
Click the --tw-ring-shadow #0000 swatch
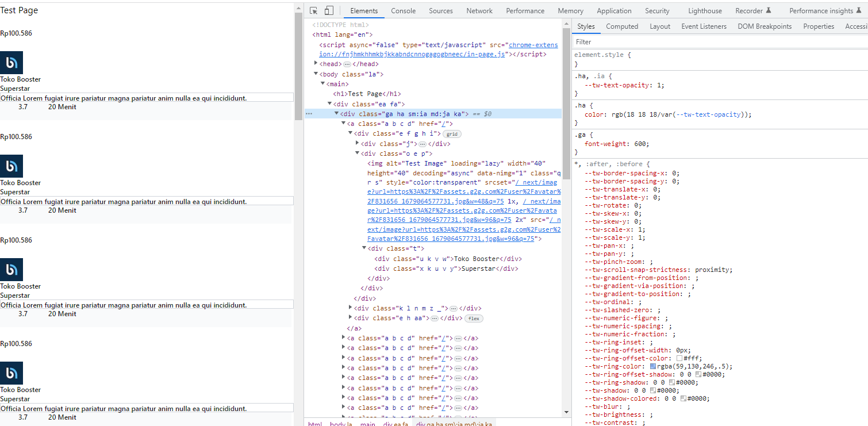click(x=672, y=382)
